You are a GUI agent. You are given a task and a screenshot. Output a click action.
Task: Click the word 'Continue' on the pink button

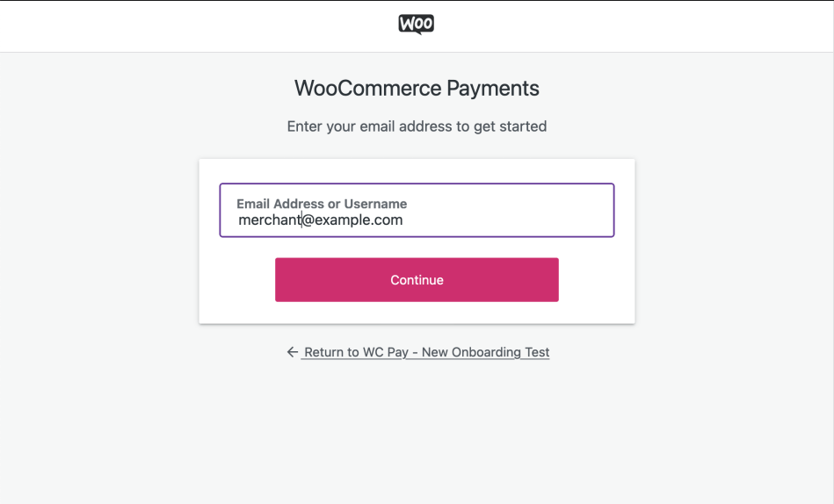tap(417, 280)
